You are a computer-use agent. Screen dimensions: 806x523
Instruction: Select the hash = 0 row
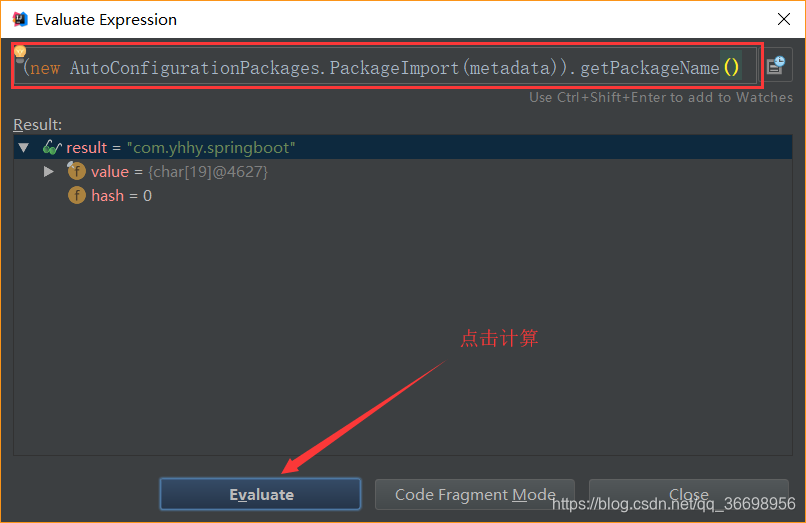pos(402,195)
